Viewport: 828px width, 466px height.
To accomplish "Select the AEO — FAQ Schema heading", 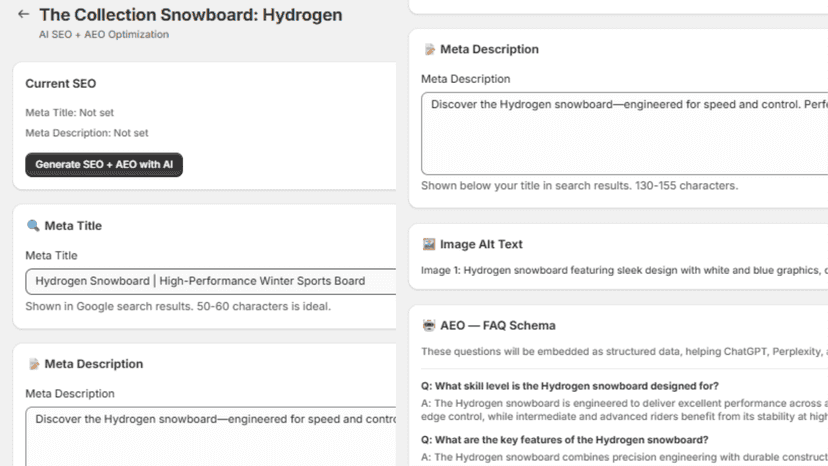I will pos(498,325).
